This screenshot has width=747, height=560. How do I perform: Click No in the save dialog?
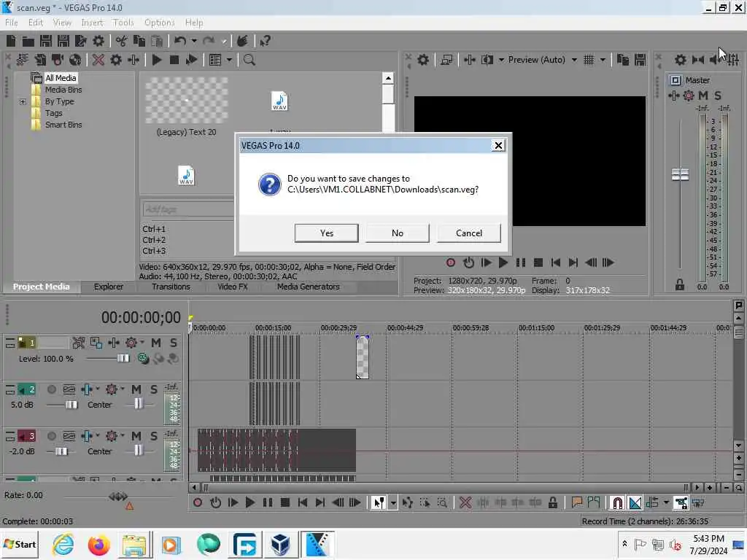398,233
